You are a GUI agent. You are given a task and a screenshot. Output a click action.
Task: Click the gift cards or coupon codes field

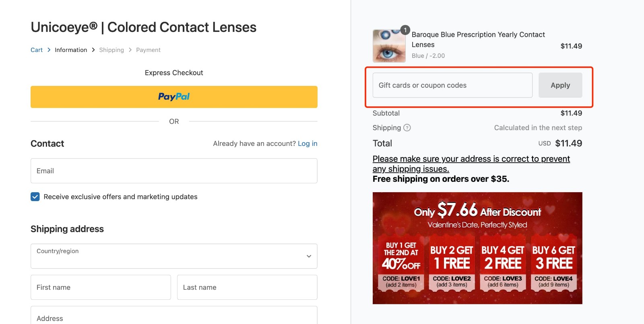[x=452, y=85]
